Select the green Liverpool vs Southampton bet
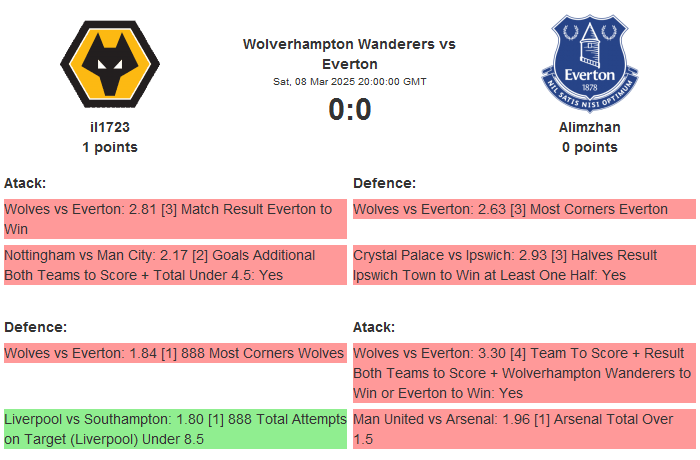Image resolution: width=700 pixels, height=460 pixels. (x=174, y=429)
